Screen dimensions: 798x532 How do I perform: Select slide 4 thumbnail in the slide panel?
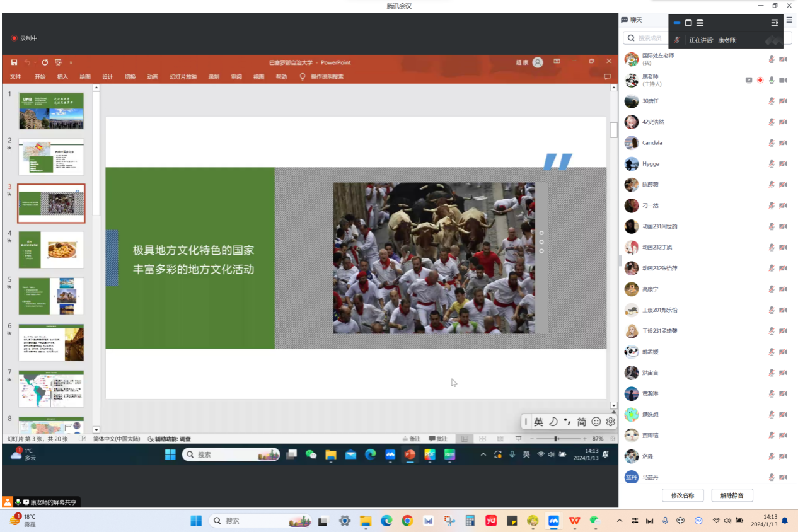[x=51, y=250]
